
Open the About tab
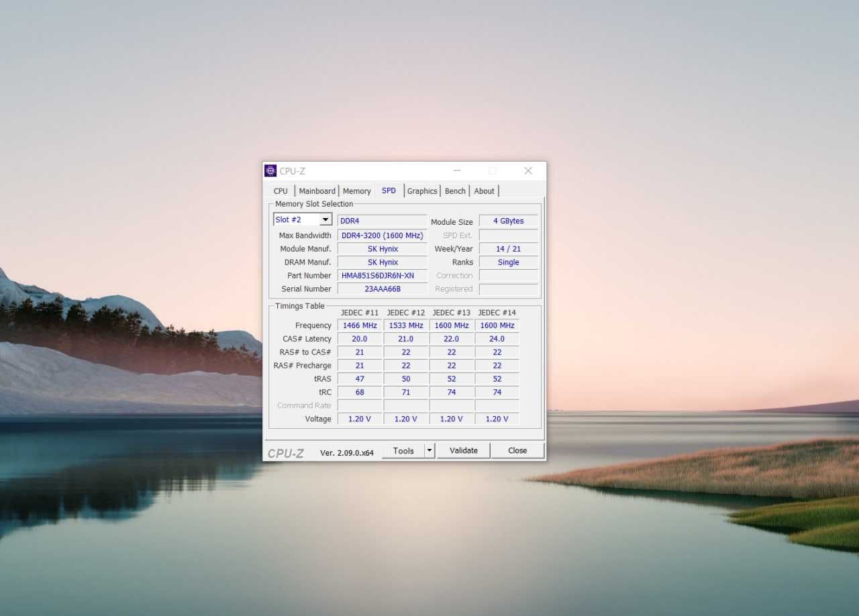(x=484, y=191)
